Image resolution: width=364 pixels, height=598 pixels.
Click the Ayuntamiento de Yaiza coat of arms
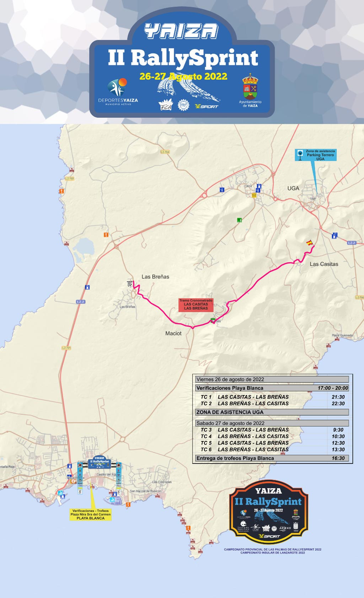point(250,86)
